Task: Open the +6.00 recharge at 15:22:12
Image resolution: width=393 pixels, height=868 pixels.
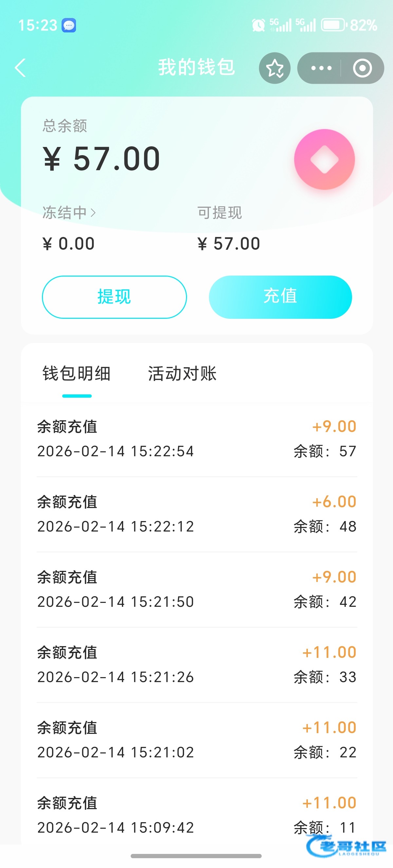Action: point(196,514)
